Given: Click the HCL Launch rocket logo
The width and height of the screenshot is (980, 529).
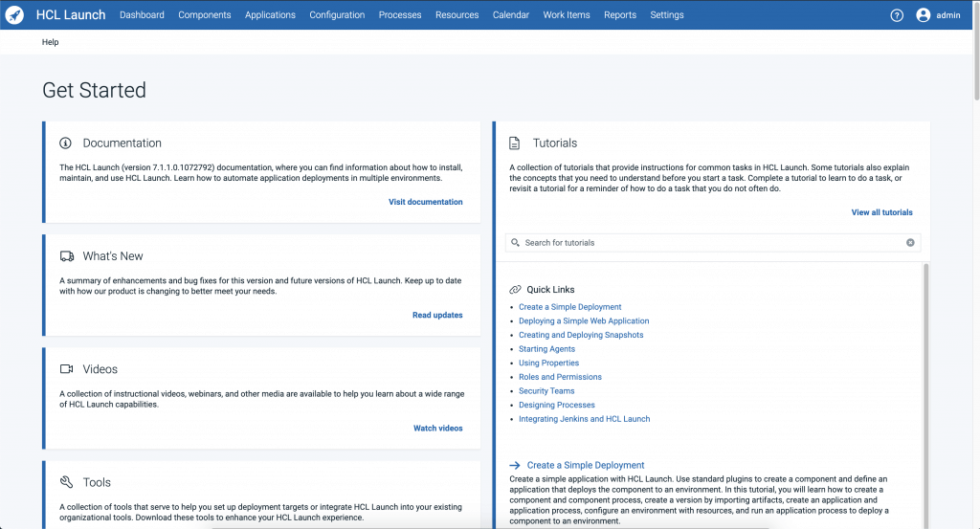Looking at the screenshot, I should 14,15.
